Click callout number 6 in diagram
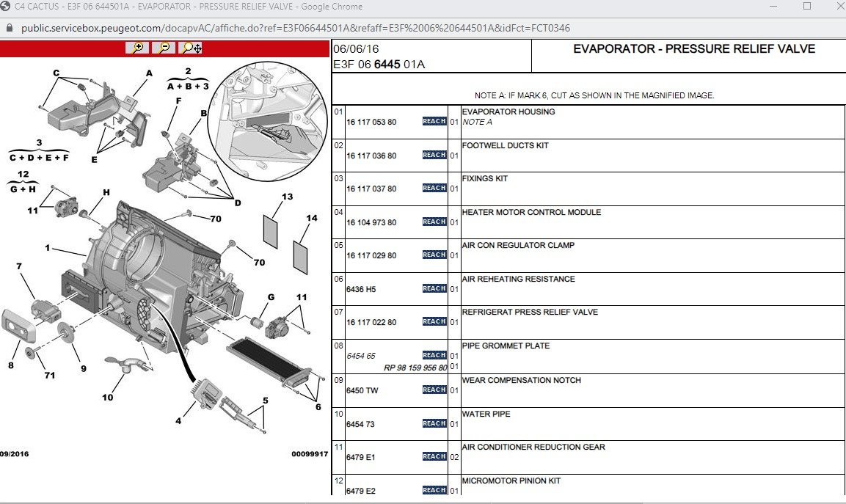This screenshot has width=846, height=504. tap(318, 406)
